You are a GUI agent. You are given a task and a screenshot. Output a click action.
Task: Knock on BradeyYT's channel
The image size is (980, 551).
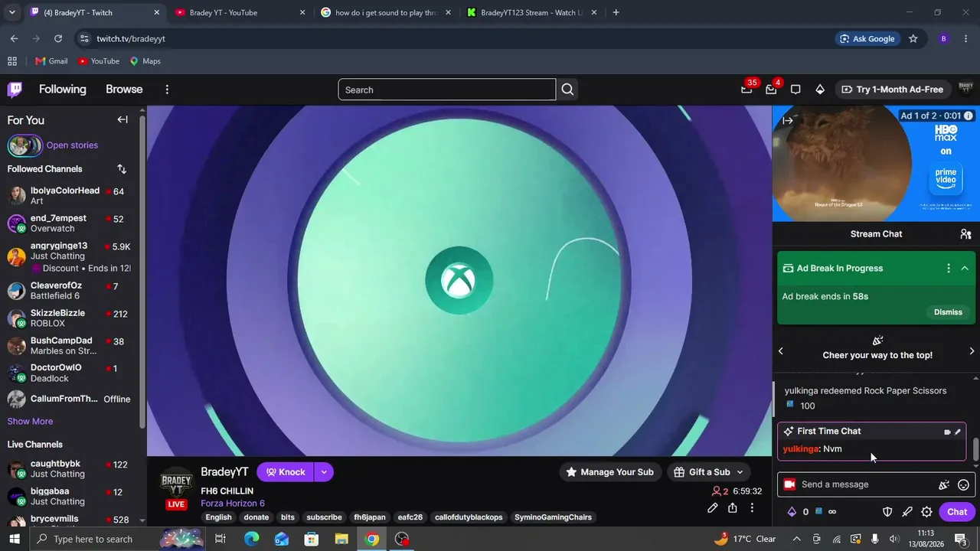coord(286,472)
